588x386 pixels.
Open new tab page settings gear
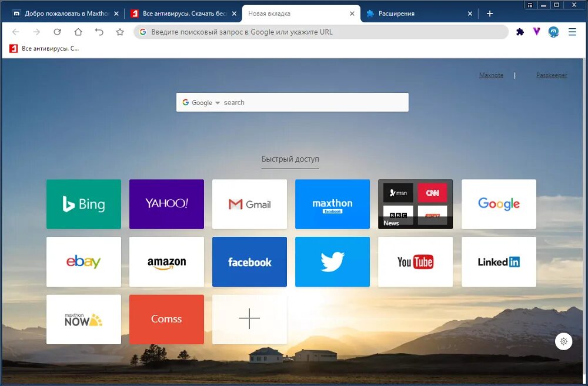coord(564,341)
